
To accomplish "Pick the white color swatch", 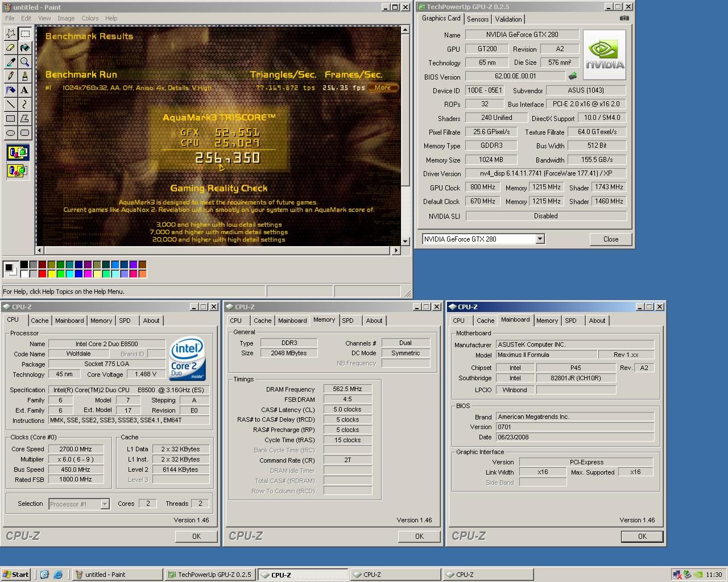I will click(24, 274).
